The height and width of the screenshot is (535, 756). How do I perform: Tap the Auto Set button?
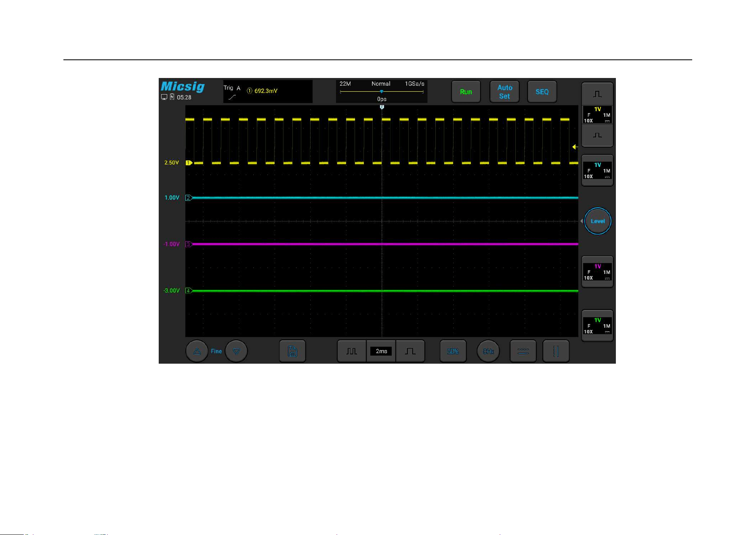click(x=504, y=92)
